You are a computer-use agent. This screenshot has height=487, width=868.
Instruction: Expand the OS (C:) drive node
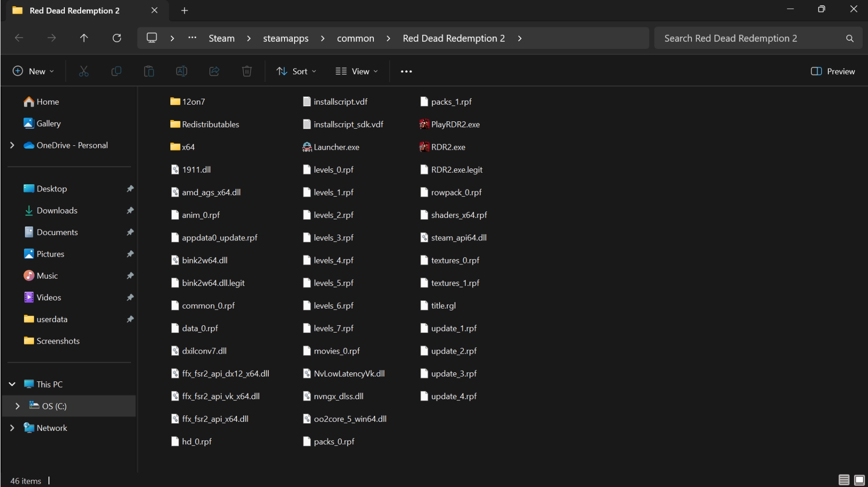[18, 406]
